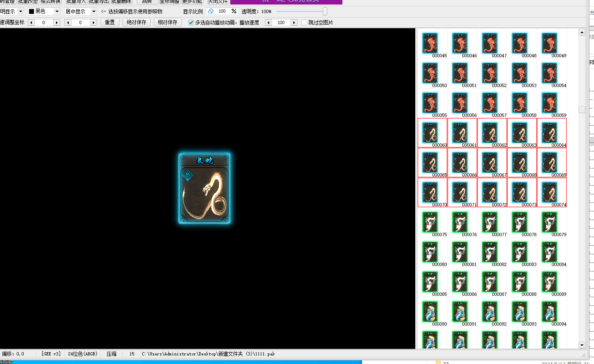This screenshot has width=594, height=364.
Task: Decrease the first coordinate offset value
Action: point(31,22)
